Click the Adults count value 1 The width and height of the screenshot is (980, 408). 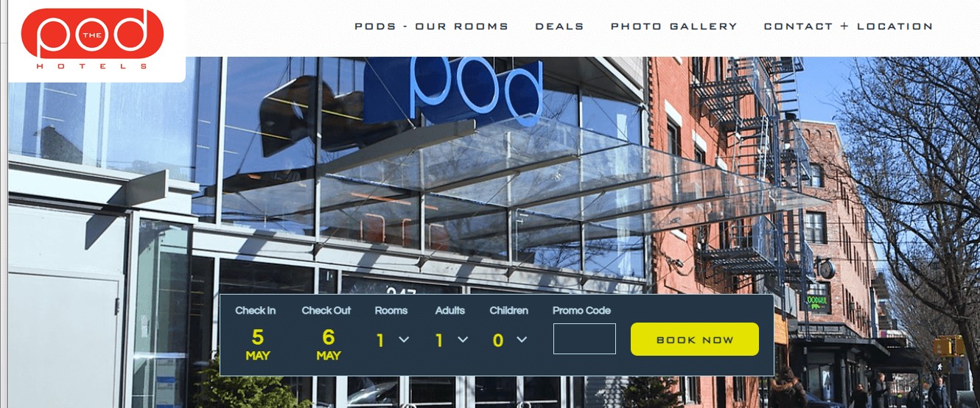tap(439, 340)
